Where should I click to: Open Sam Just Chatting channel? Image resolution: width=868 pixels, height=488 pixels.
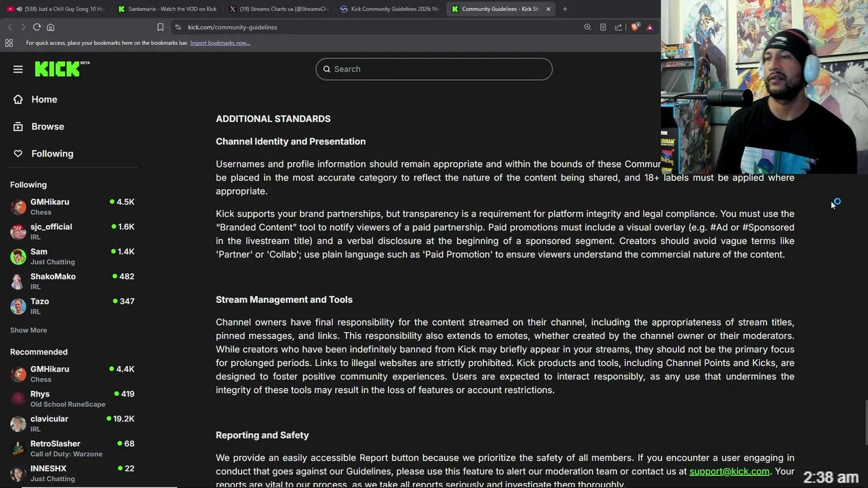tap(73, 256)
